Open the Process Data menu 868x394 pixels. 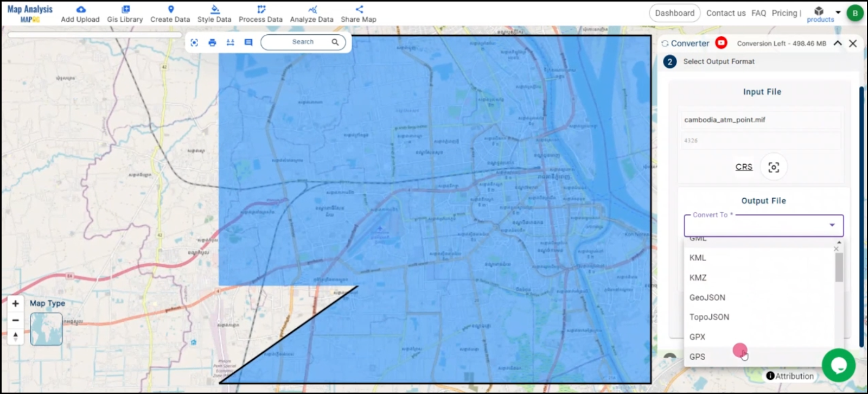(261, 14)
